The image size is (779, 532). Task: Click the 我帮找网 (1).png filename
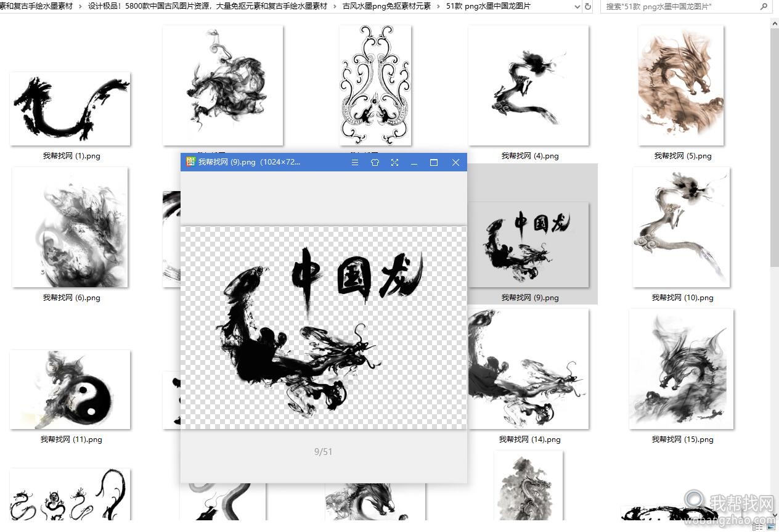point(71,156)
